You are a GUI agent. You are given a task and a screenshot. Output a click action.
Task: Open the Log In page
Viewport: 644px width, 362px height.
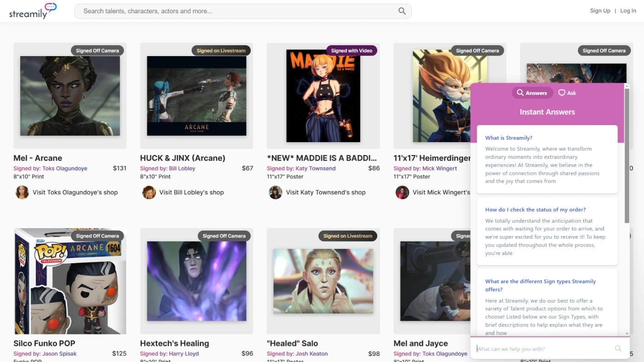[x=628, y=11]
